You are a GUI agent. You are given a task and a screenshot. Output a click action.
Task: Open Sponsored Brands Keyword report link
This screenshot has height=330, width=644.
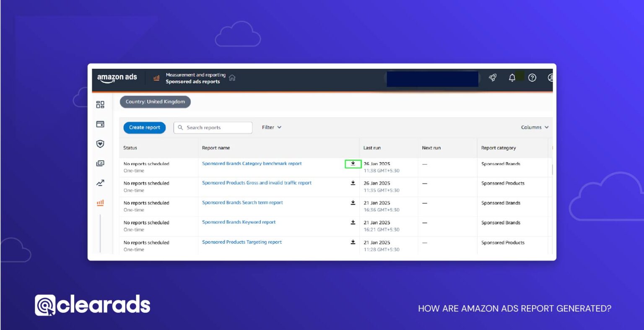tap(239, 222)
